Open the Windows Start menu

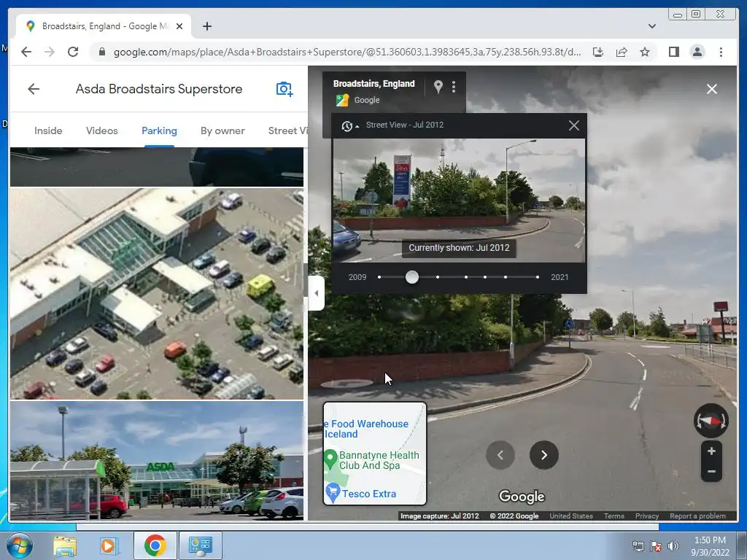pyautogui.click(x=19, y=545)
